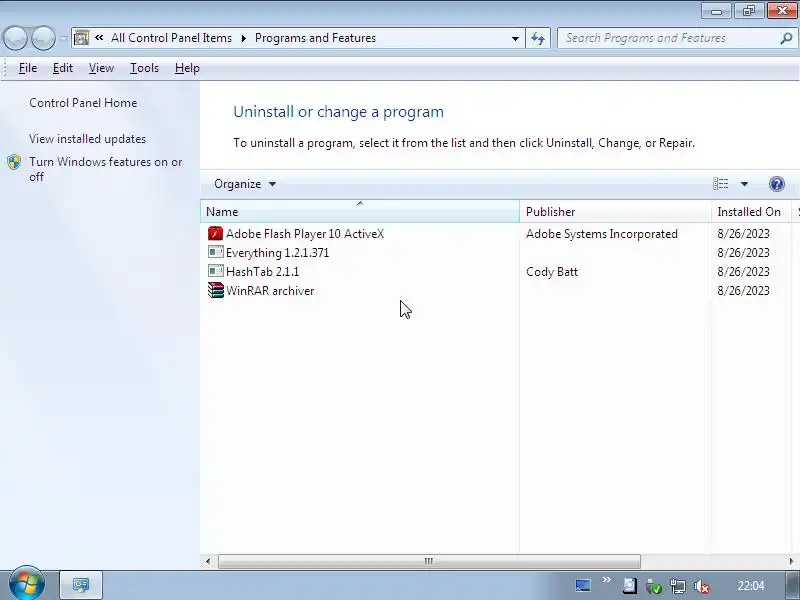800x600 pixels.
Task: Click All Control Panel Items breadcrumb
Action: pyautogui.click(x=171, y=38)
